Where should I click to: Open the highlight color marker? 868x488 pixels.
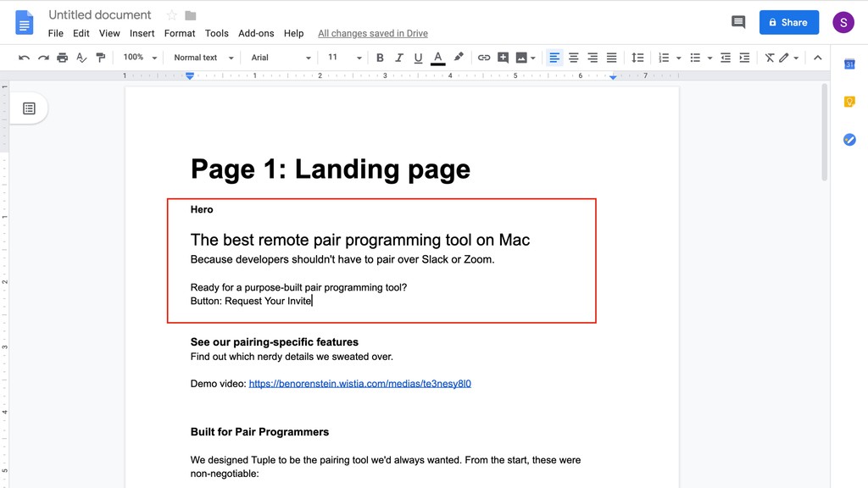(x=459, y=57)
